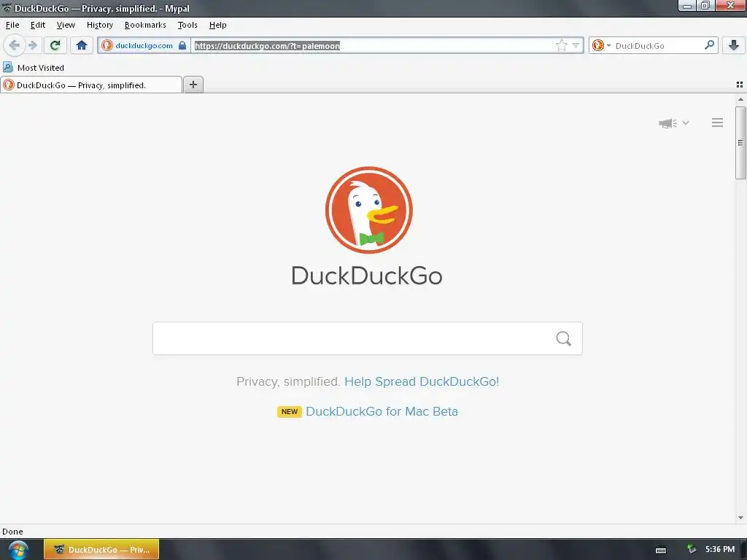Viewport: 747px width, 560px height.
Task: Open the DuckDuckGo for Mac Beta link
Action: click(382, 411)
